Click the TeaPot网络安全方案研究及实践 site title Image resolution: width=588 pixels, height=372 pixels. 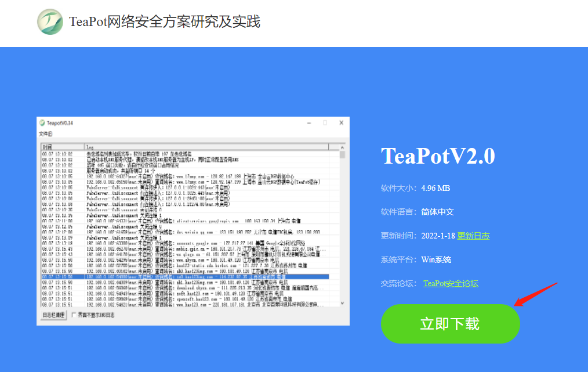[165, 22]
